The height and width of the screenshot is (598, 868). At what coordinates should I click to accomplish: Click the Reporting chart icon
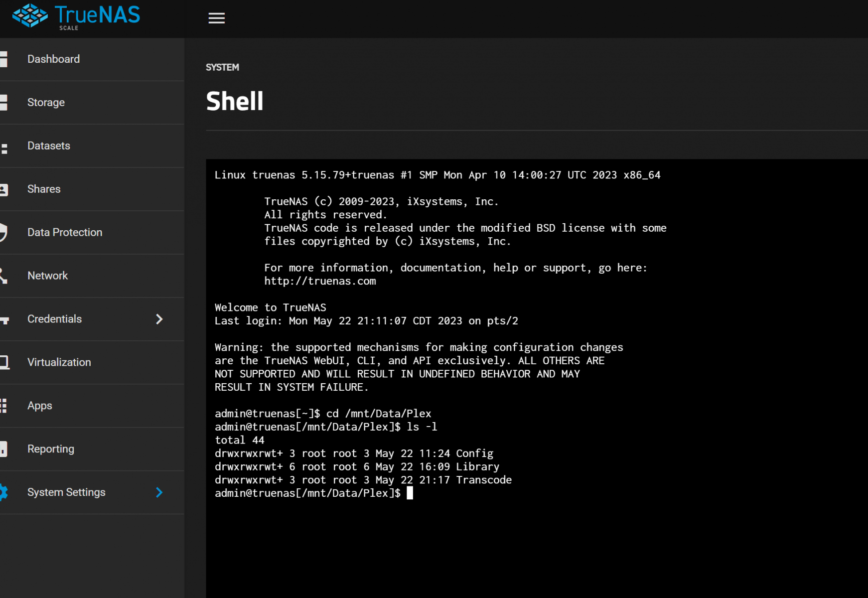click(3, 449)
